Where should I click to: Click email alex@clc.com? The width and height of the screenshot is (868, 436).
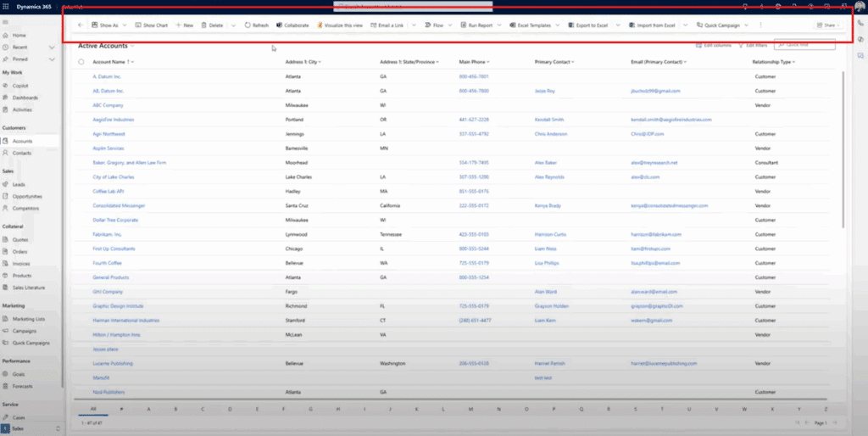point(645,177)
